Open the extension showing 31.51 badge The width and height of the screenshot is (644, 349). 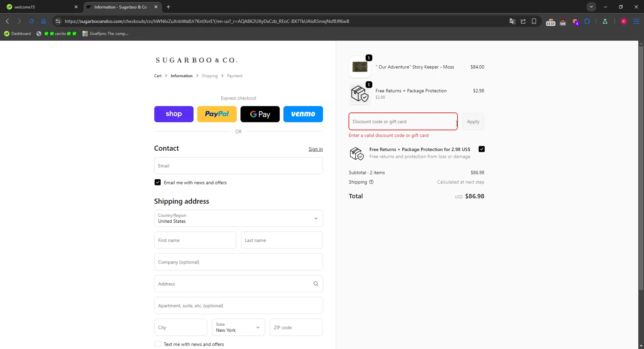click(550, 22)
